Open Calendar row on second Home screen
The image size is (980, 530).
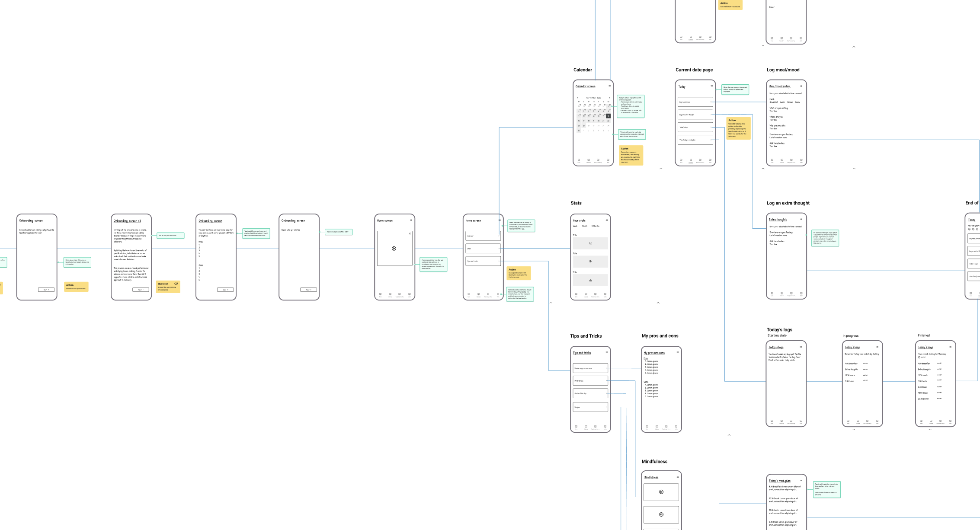click(x=483, y=236)
